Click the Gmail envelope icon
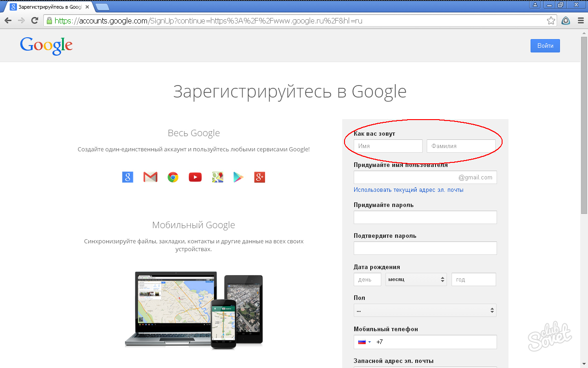Image resolution: width=588 pixels, height=368 pixels. click(150, 177)
